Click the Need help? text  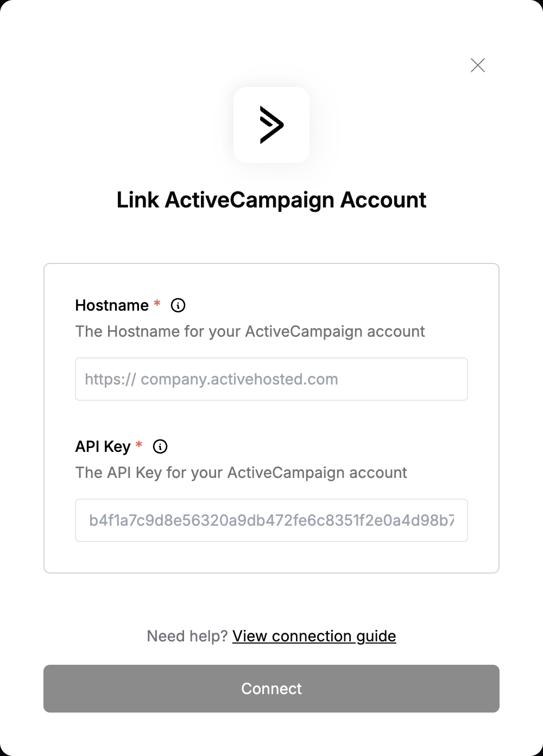(187, 636)
